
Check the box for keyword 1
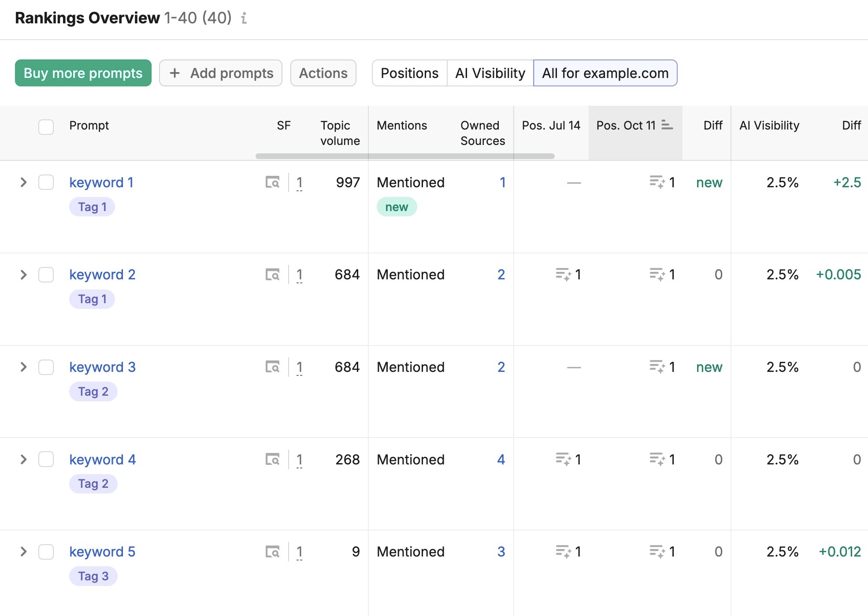click(46, 182)
